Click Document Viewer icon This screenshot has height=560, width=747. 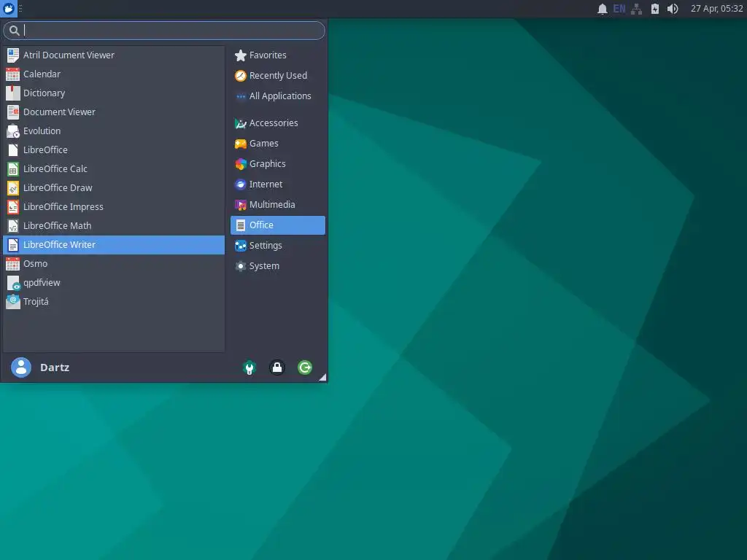point(13,112)
